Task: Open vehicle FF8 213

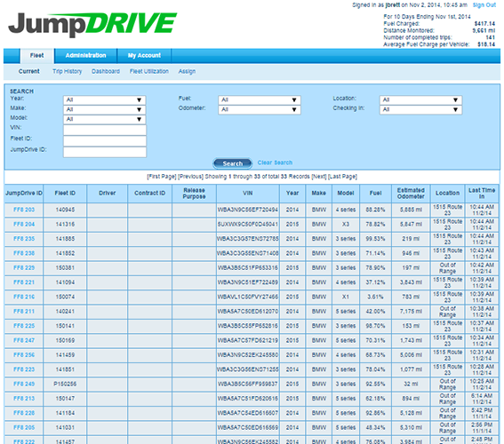Action: click(x=24, y=399)
